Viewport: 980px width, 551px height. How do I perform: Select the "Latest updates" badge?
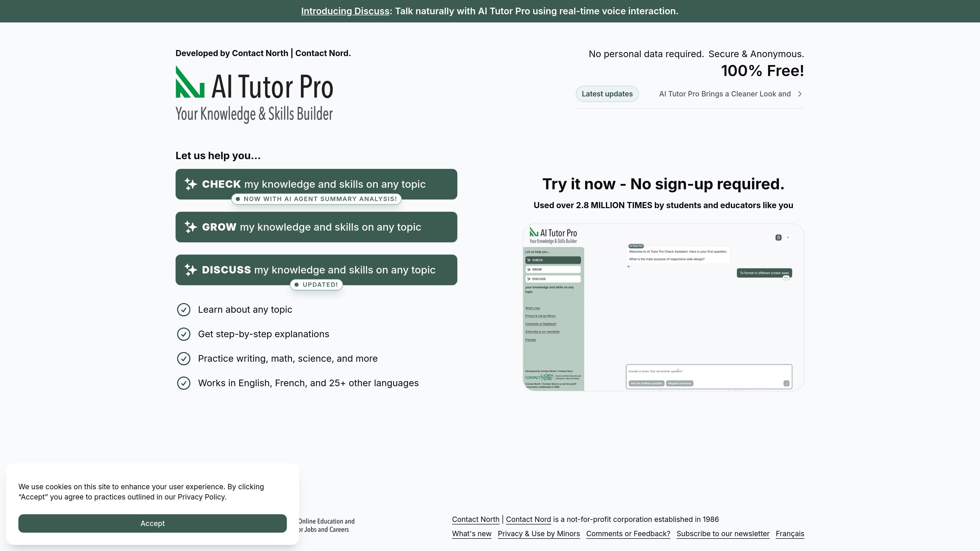[x=607, y=94]
